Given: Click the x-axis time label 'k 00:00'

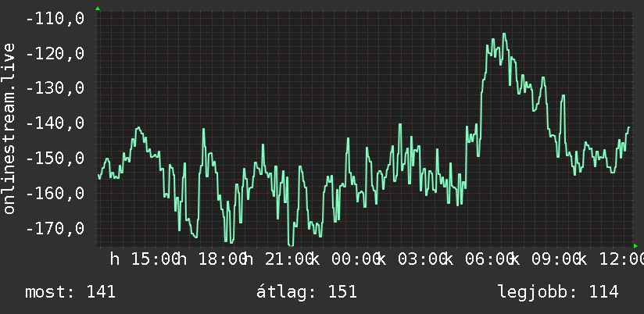Looking at the screenshot, I should [x=345, y=259].
